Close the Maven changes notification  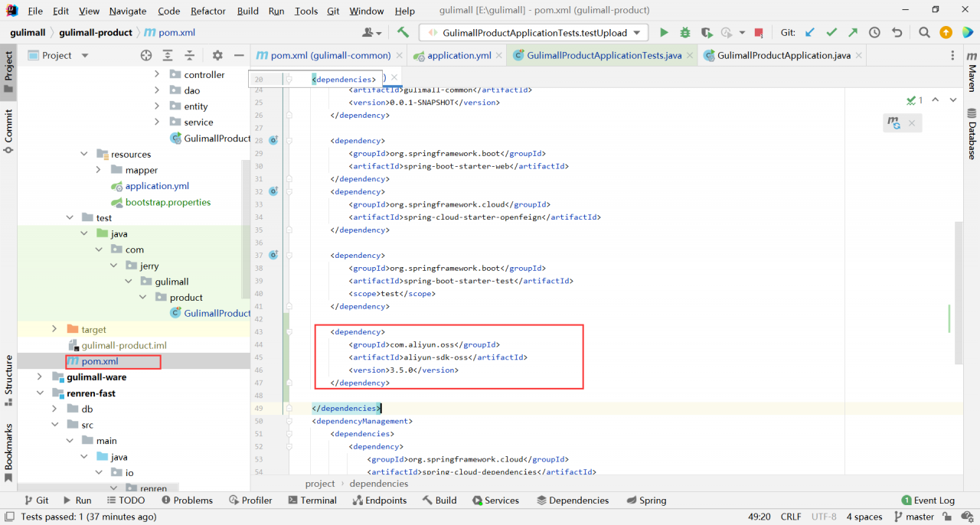pyautogui.click(x=912, y=122)
